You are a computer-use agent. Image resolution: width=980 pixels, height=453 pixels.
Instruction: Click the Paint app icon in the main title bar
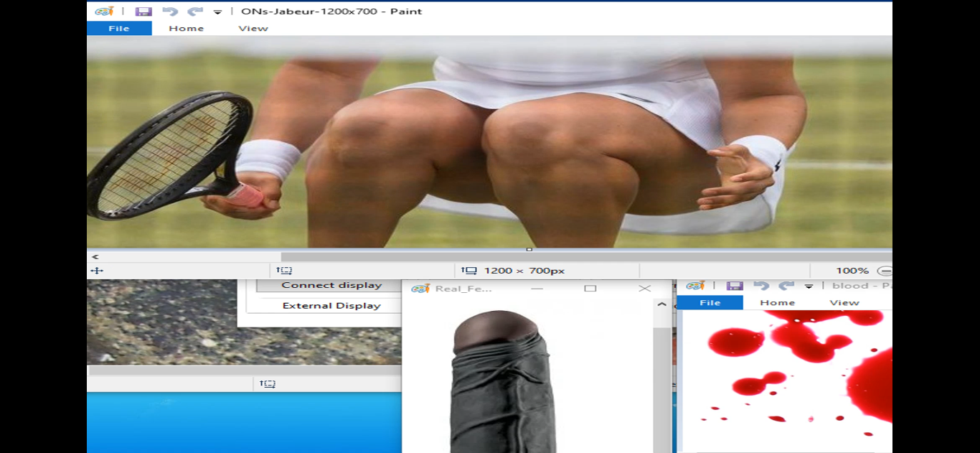[105, 11]
